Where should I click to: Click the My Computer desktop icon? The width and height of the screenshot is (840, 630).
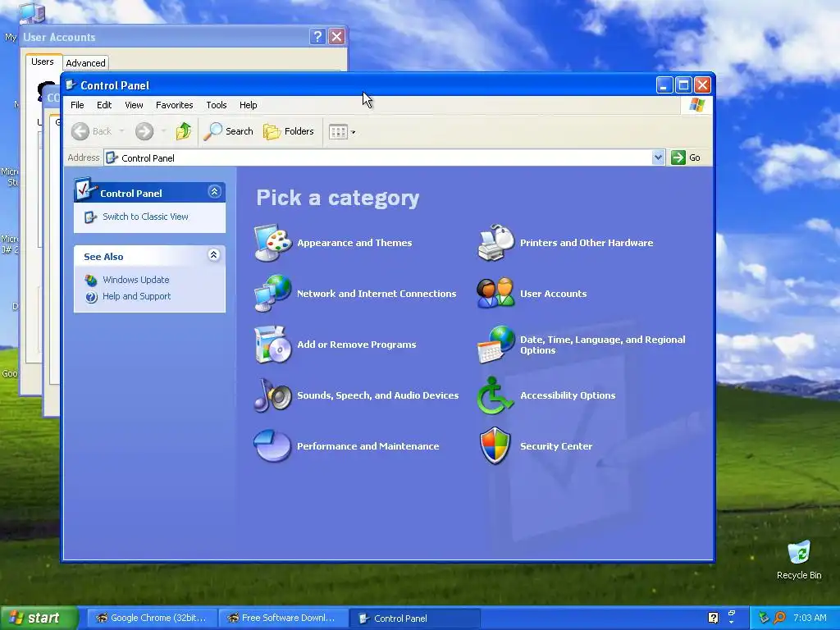(30, 13)
